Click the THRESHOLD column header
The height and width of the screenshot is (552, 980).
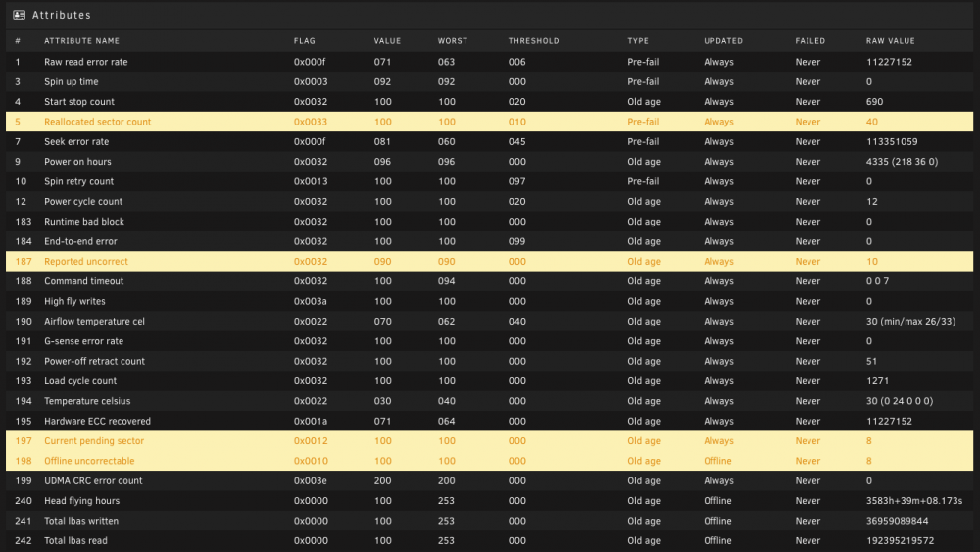(534, 40)
